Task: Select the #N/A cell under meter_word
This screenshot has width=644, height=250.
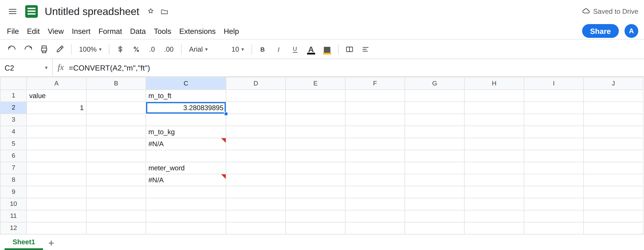Action: [x=186, y=180]
